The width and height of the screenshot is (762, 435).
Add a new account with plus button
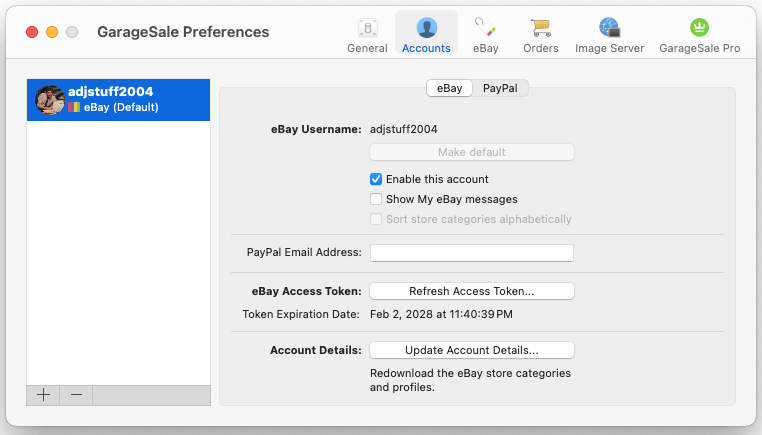[43, 395]
